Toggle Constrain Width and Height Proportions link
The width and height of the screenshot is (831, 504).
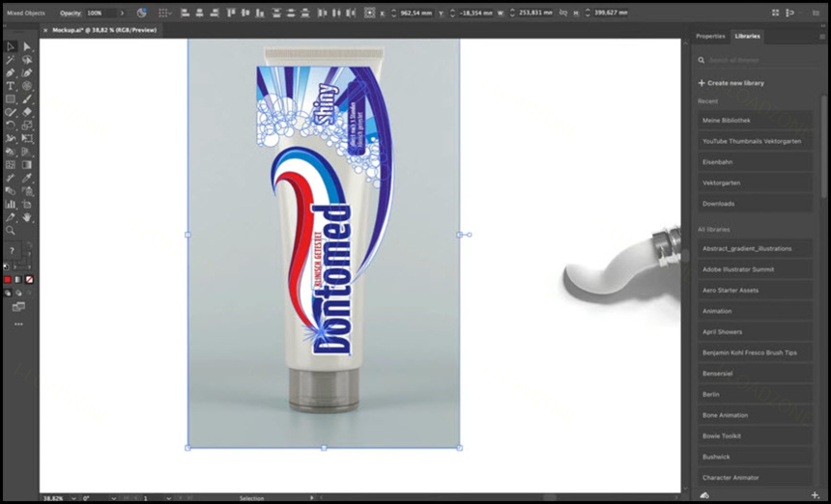[x=562, y=13]
